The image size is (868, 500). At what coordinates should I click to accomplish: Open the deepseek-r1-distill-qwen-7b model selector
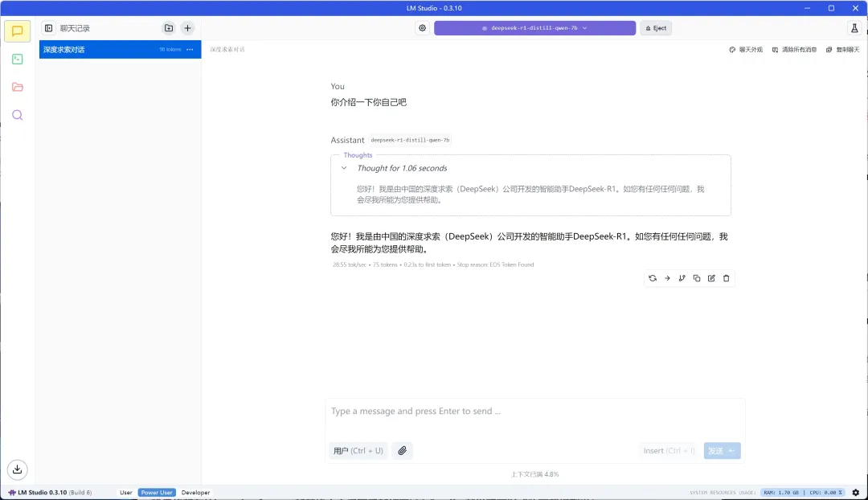(534, 28)
